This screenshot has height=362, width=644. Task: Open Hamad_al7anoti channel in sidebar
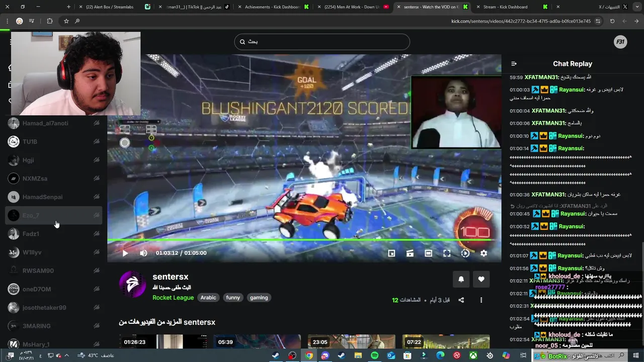pyautogui.click(x=54, y=123)
